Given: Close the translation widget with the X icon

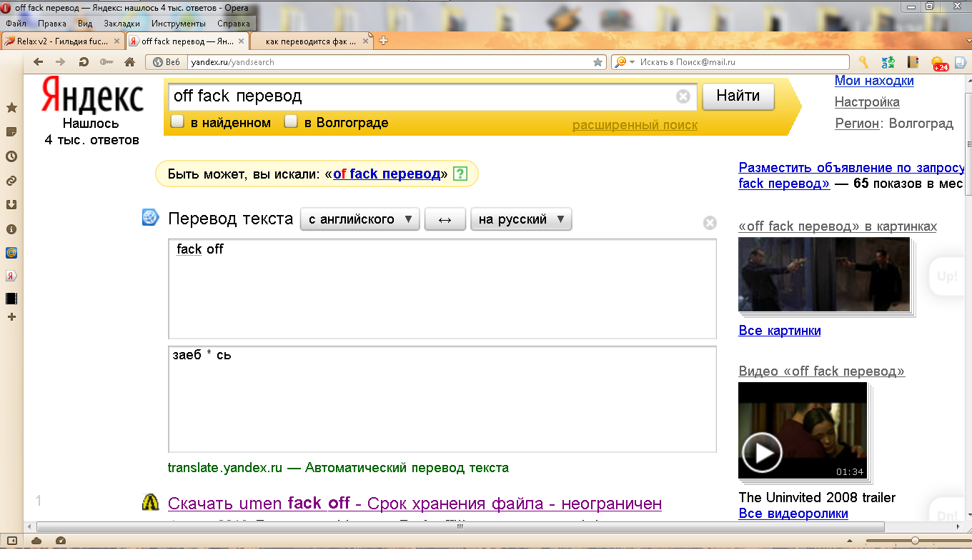Looking at the screenshot, I should click(x=710, y=223).
